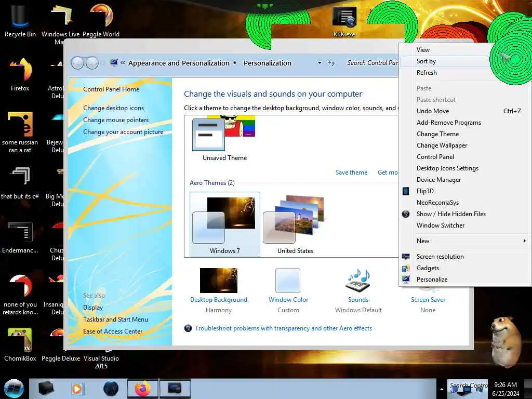
Task: Open 'none of you' desktop shortcut
Action: click(x=20, y=295)
